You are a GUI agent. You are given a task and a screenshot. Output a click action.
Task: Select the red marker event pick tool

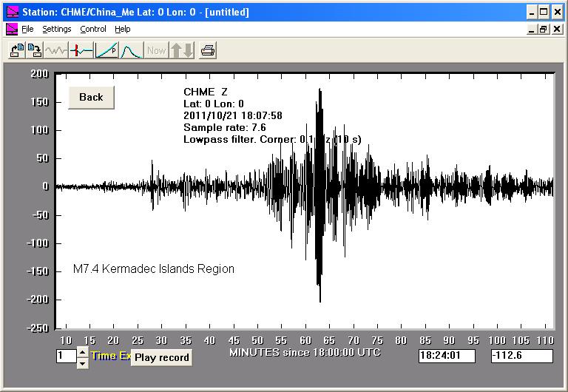81,50
